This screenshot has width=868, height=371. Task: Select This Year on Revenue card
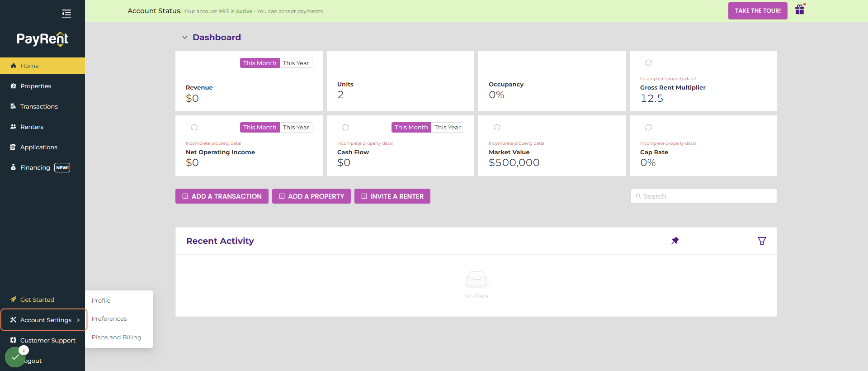[296, 63]
